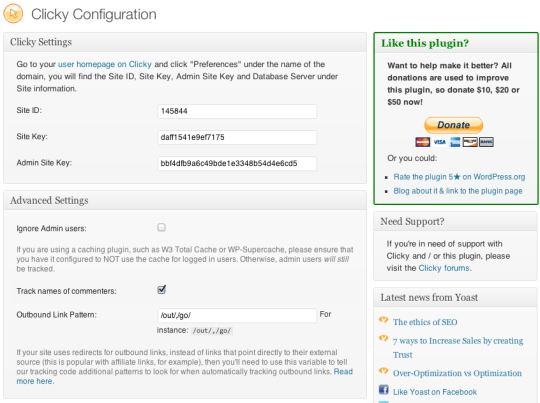This screenshot has height=403, width=540.
Task: Click the feed icon beside '7 ways to Increase Sales'
Action: click(383, 339)
